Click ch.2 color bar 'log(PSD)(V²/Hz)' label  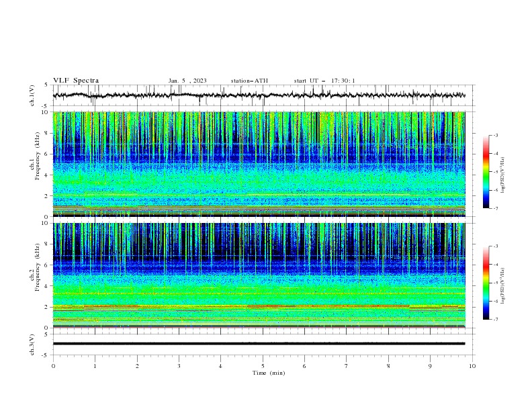coord(502,286)
